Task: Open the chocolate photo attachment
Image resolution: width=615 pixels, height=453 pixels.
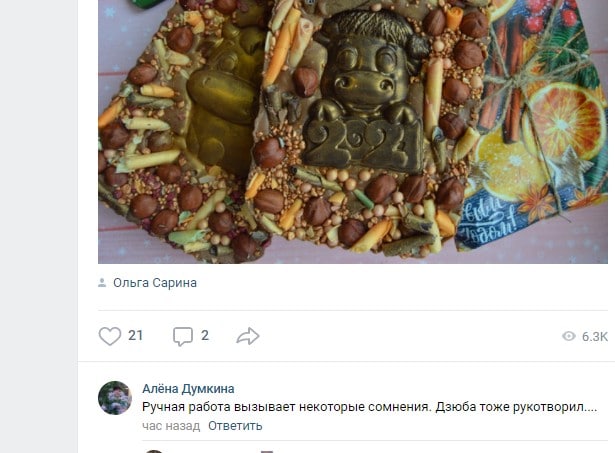Action: coord(353,131)
